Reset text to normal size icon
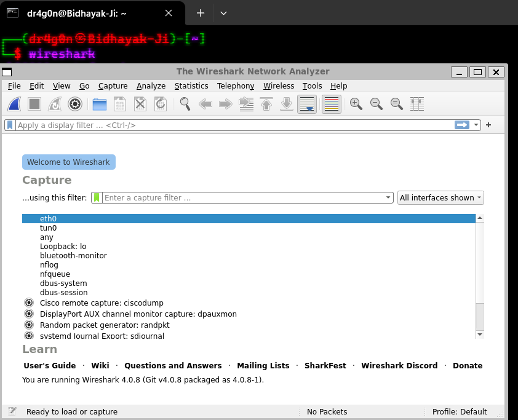This screenshot has height=420, width=518. 396,105
